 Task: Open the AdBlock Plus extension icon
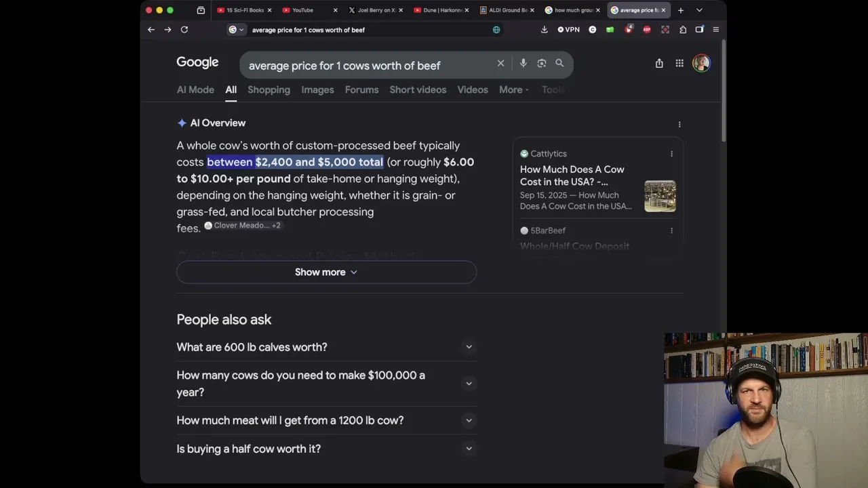[646, 30]
